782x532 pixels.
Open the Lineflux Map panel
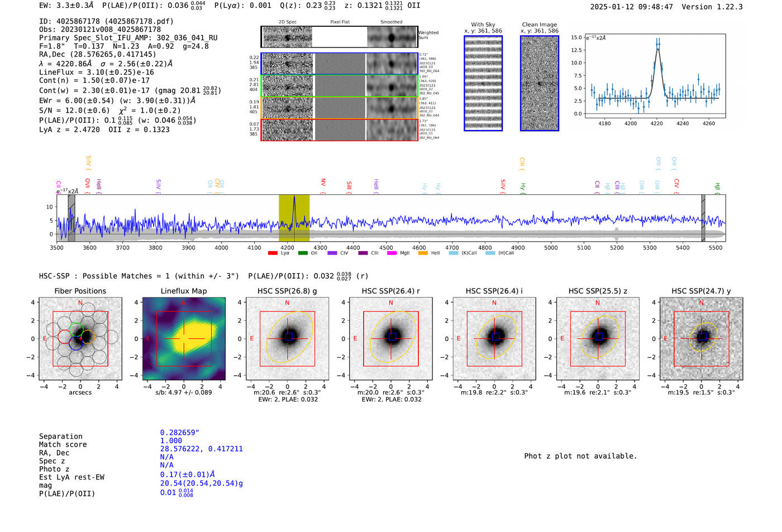click(x=184, y=339)
